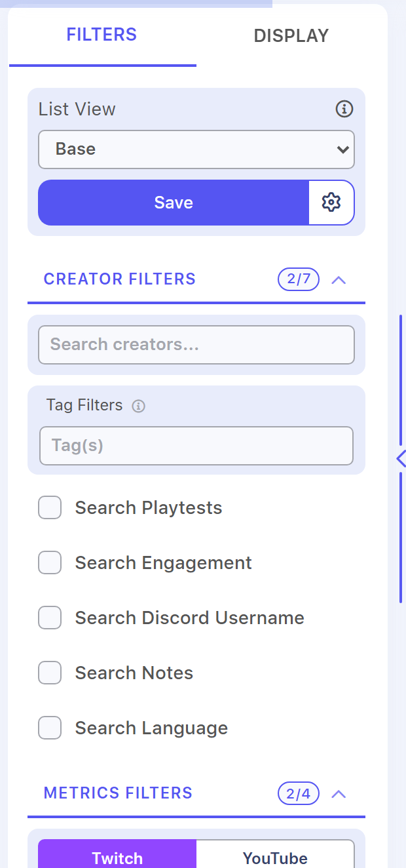Image resolution: width=406 pixels, height=868 pixels.
Task: Enable the Search Language checkbox
Action: coord(50,728)
